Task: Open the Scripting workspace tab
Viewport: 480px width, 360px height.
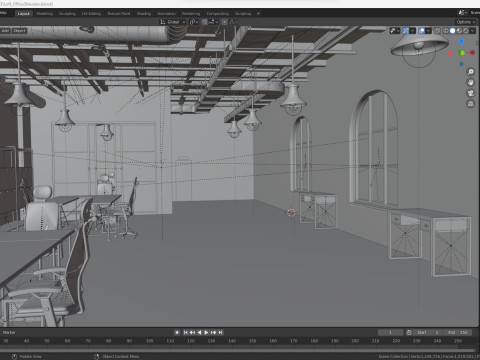Action: click(243, 14)
